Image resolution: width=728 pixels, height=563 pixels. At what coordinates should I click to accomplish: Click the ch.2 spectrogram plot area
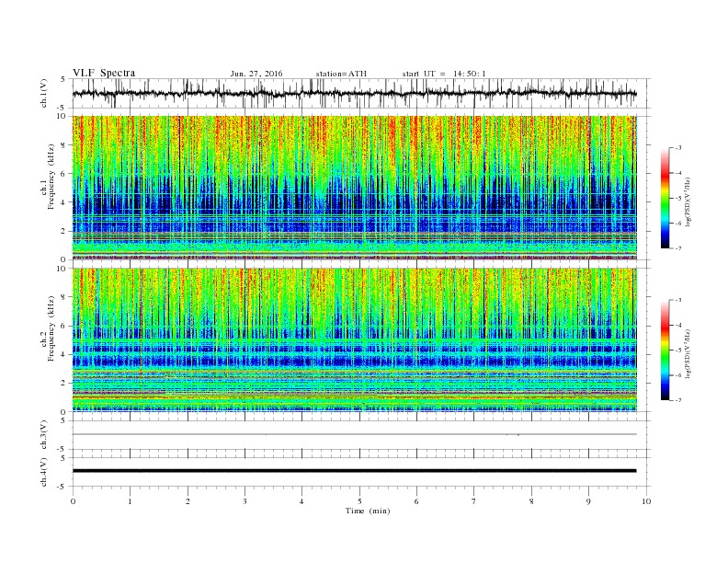354,339
